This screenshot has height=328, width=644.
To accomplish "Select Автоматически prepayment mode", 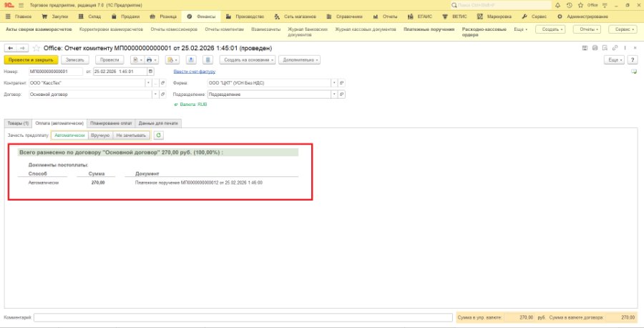I will click(x=69, y=135).
